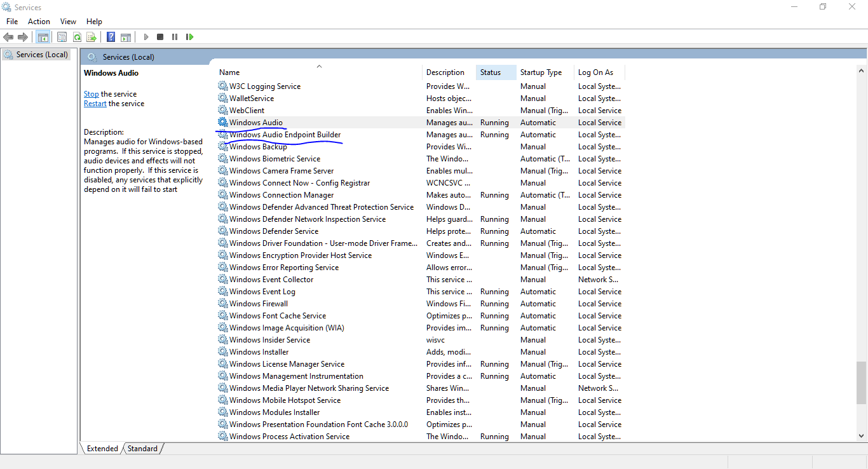Click the Start Service play icon
868x469 pixels.
click(146, 37)
